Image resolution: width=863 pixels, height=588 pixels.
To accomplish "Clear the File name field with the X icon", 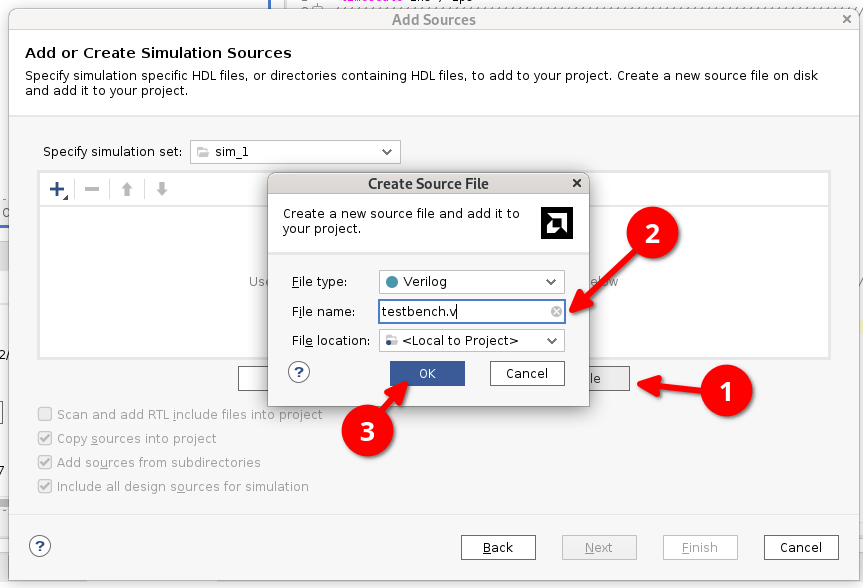I will [x=556, y=312].
